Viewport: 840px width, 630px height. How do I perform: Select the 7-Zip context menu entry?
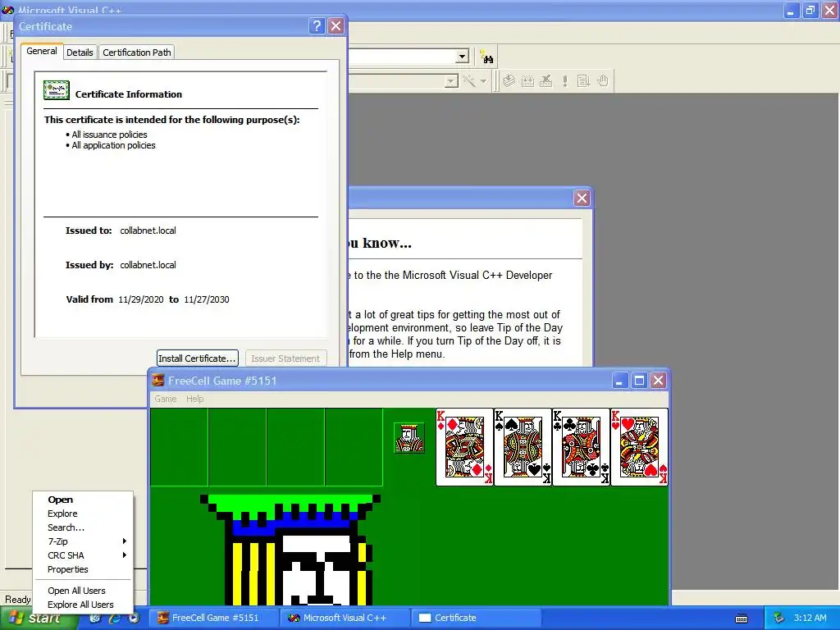coord(83,541)
